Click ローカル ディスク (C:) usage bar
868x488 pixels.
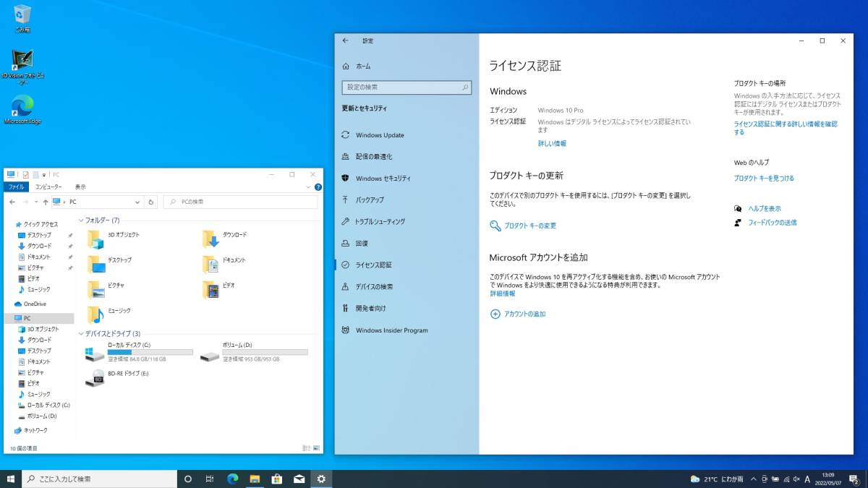pyautogui.click(x=150, y=352)
